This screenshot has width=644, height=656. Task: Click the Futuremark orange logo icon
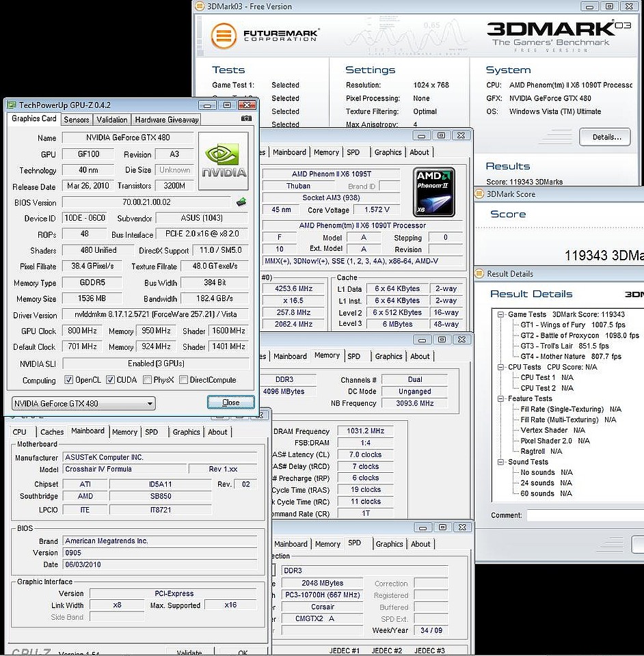[x=224, y=36]
